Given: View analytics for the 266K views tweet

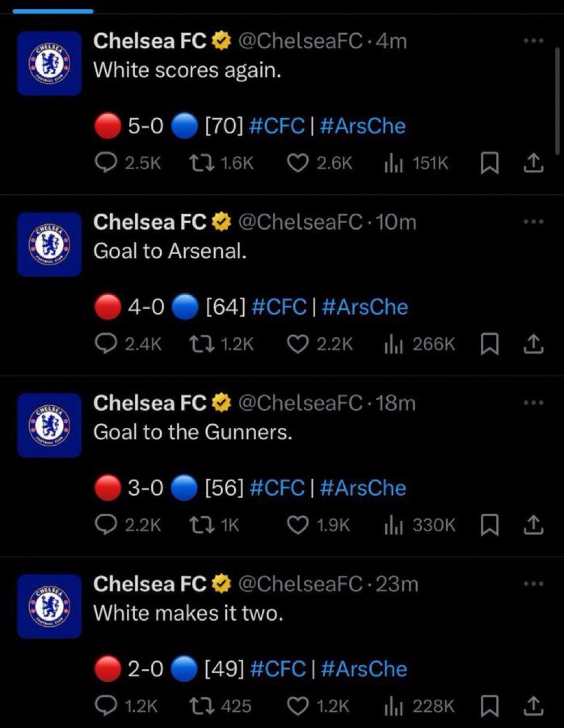Looking at the screenshot, I should (x=420, y=344).
